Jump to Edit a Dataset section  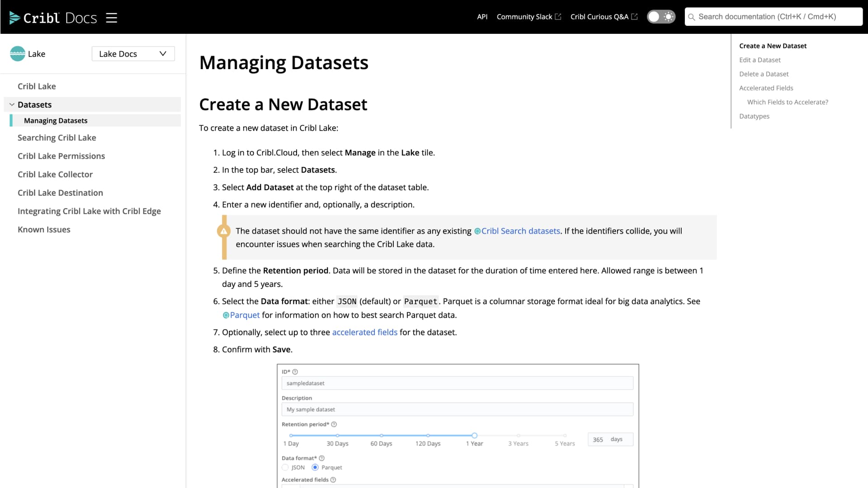click(x=759, y=60)
